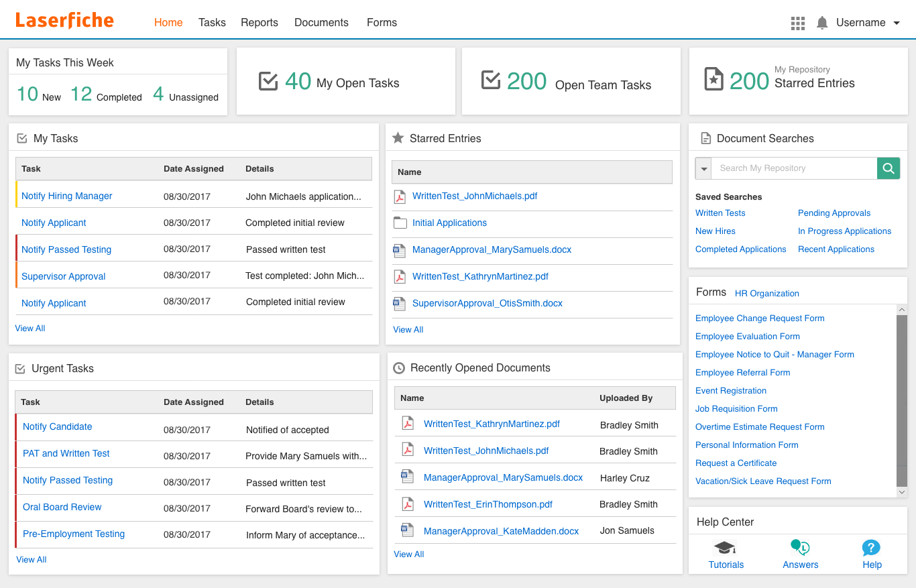Click the star icon in Starred Entries panel
Screen dimensions: 916x588
pos(396,138)
